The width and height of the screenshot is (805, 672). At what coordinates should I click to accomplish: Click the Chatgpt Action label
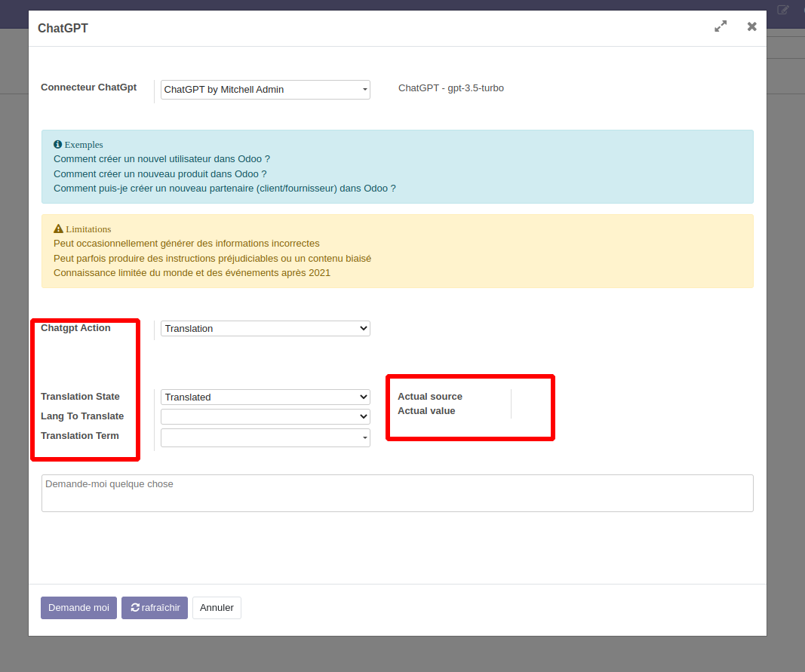75,328
